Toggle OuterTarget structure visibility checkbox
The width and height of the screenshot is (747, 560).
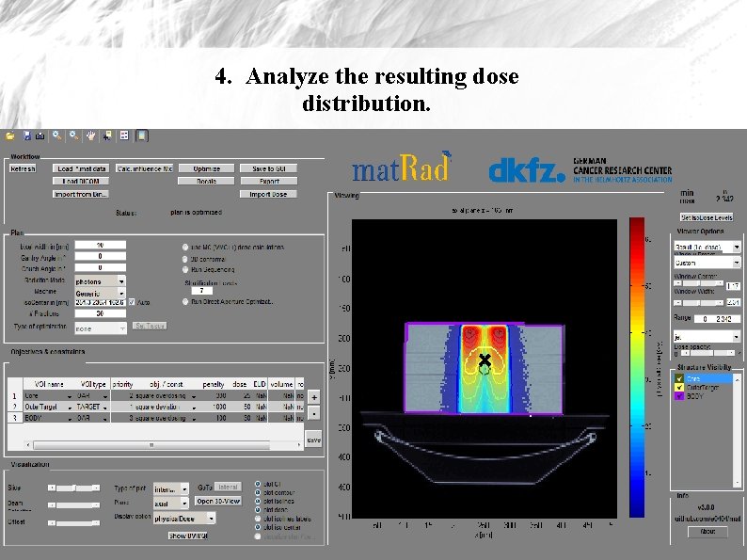[679, 388]
